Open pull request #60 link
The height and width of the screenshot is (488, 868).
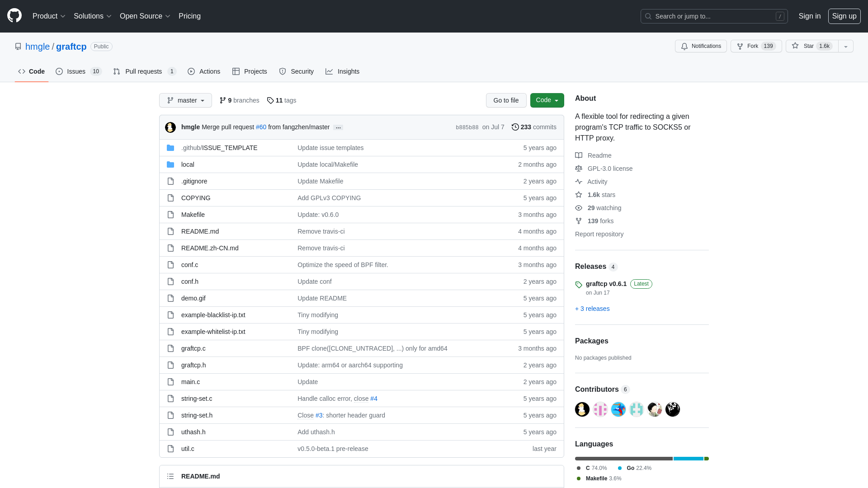[x=261, y=127]
